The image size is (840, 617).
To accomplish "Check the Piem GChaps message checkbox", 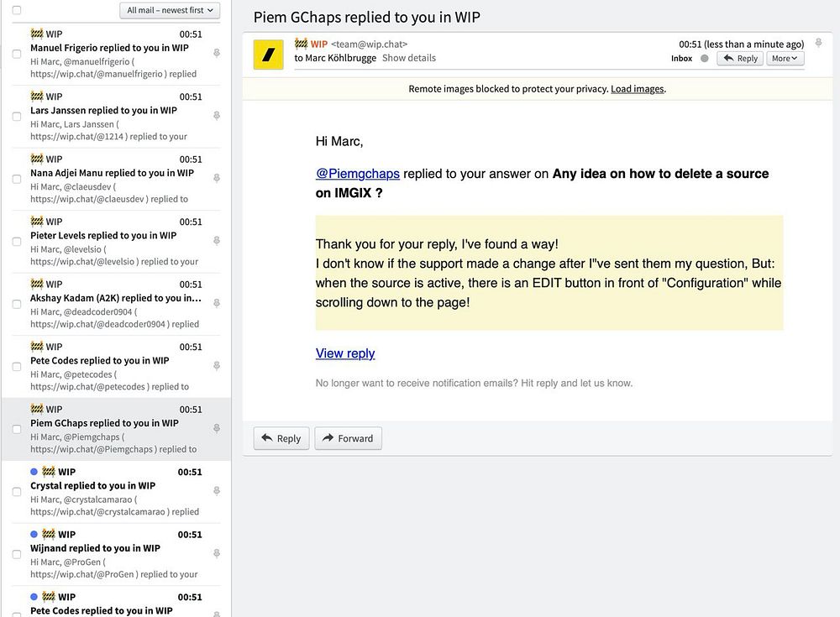I will (17, 429).
